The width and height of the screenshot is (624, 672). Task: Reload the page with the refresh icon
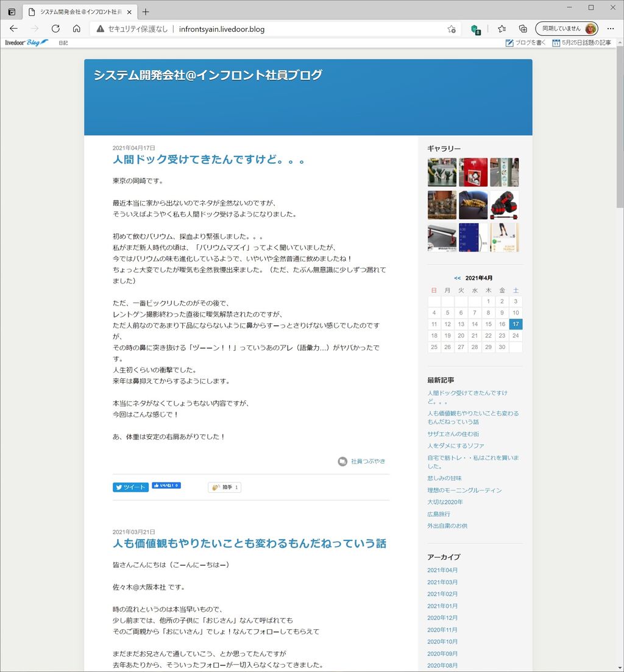55,29
